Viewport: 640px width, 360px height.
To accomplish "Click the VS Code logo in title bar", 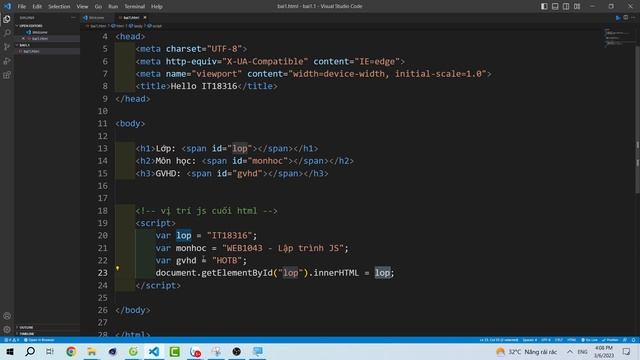I will tap(7, 6).
